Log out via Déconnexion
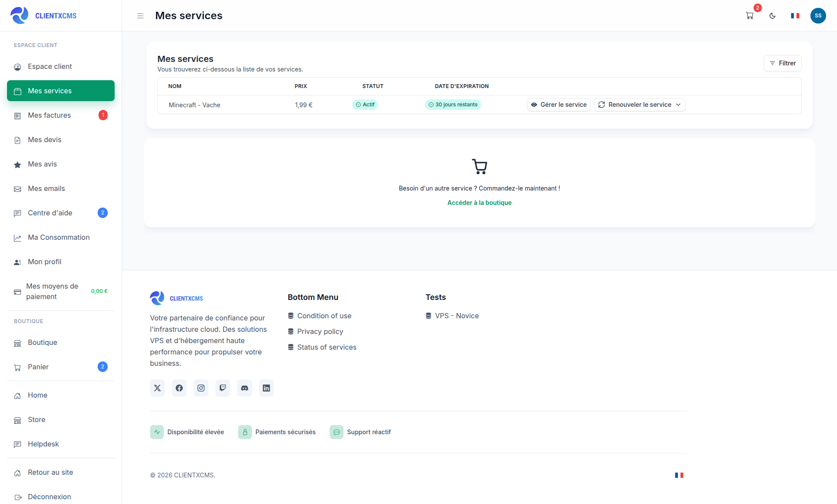 (61, 497)
